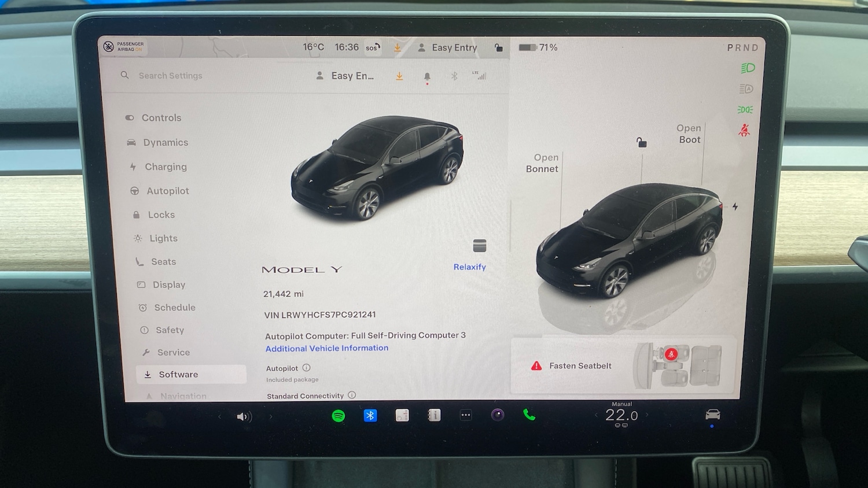Expand Autopilot package info circle icon
Screen dimensions: 868x488
(x=307, y=368)
